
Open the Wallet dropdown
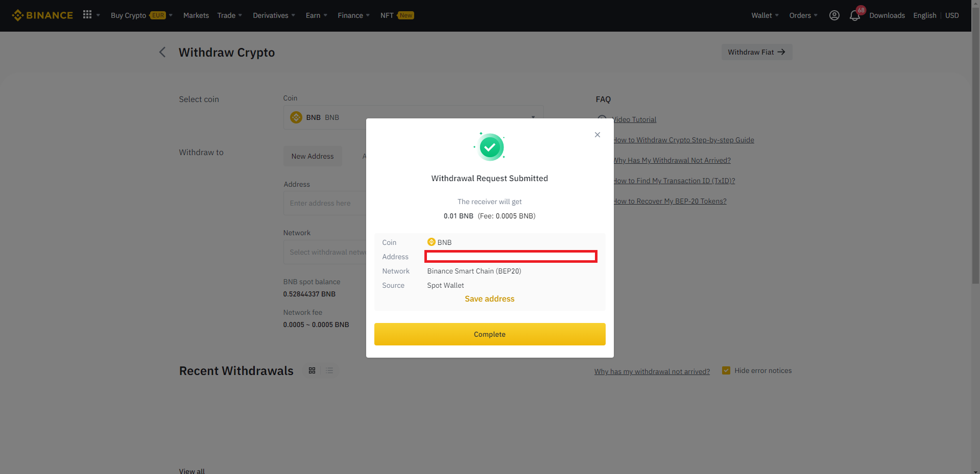point(765,15)
